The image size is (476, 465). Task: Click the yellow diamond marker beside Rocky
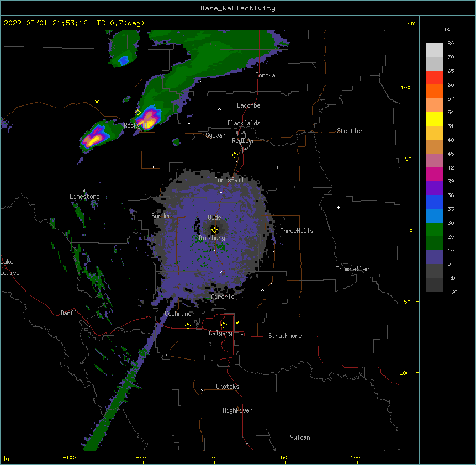point(137,113)
